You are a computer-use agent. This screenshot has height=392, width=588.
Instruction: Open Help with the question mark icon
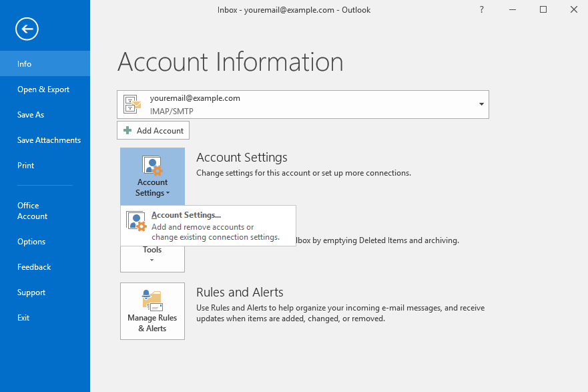[481, 10]
